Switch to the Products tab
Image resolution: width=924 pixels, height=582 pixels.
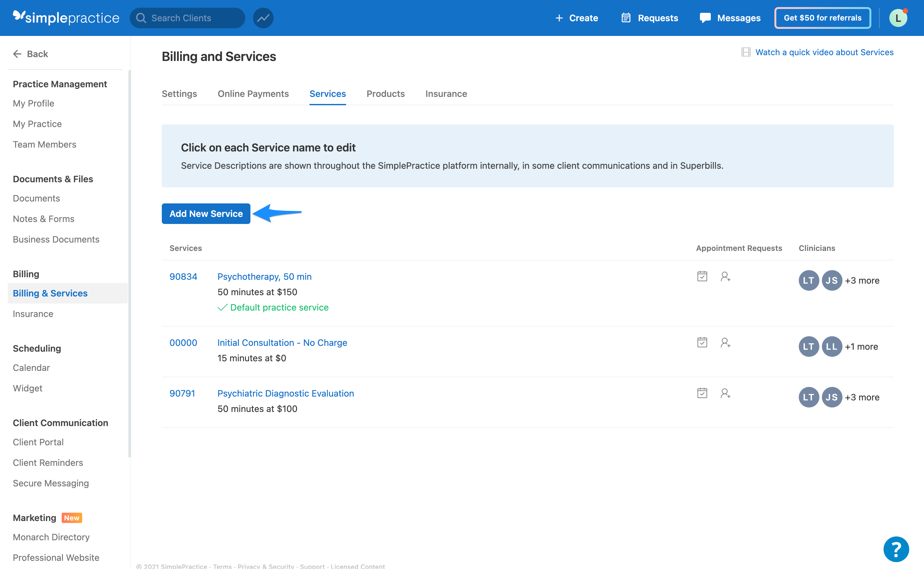[x=386, y=94]
